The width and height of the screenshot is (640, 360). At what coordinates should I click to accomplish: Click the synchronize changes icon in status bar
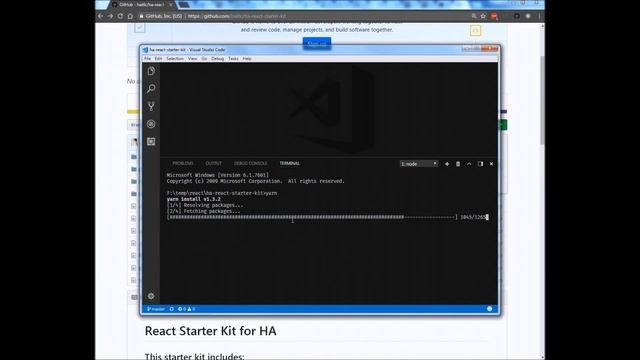pyautogui.click(x=172, y=309)
